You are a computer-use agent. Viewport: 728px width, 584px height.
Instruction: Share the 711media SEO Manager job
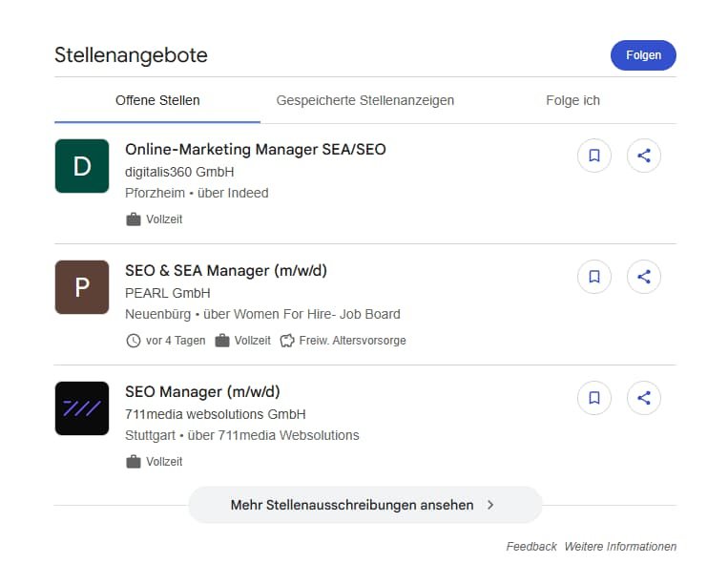(643, 398)
